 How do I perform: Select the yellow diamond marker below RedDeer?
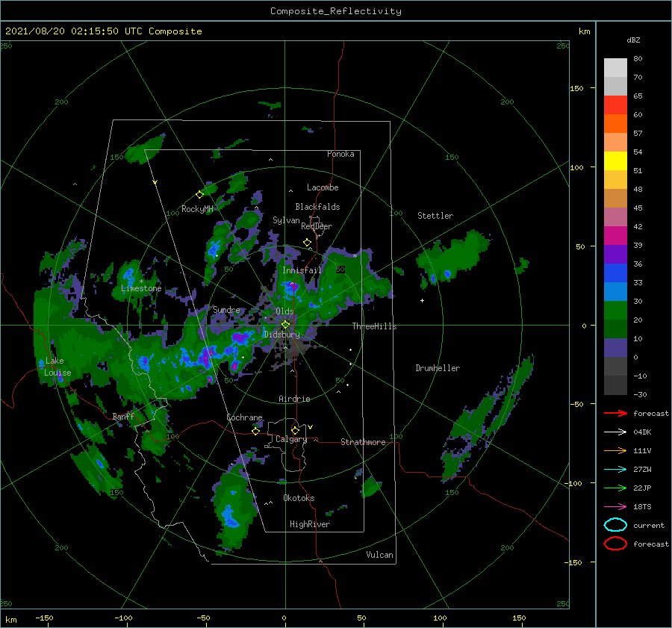[308, 243]
